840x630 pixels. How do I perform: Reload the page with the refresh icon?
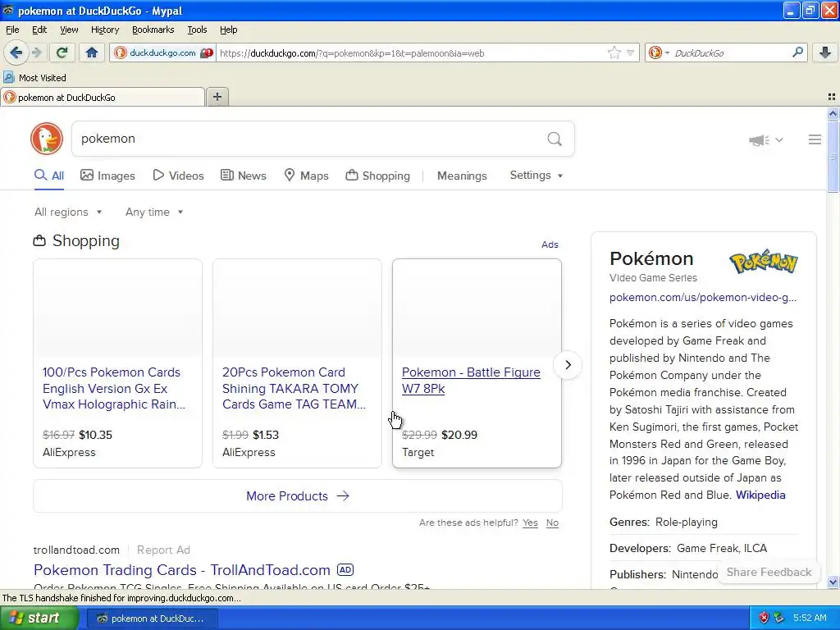pos(62,52)
